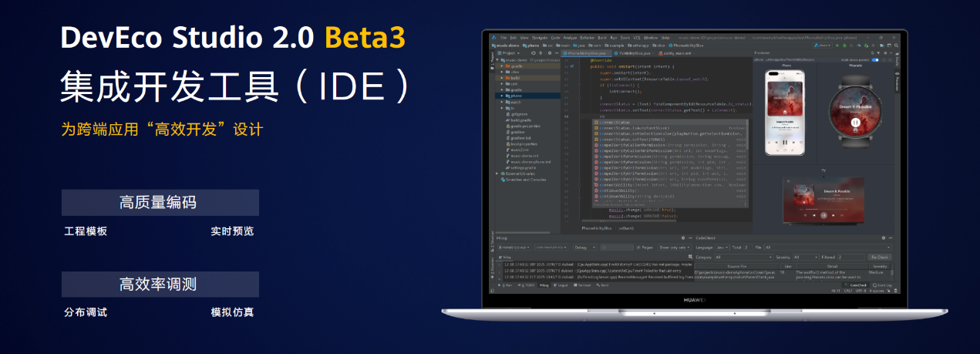This screenshot has height=354, width=980.
Task: Click the Wearable watch preview
Action: [x=855, y=112]
